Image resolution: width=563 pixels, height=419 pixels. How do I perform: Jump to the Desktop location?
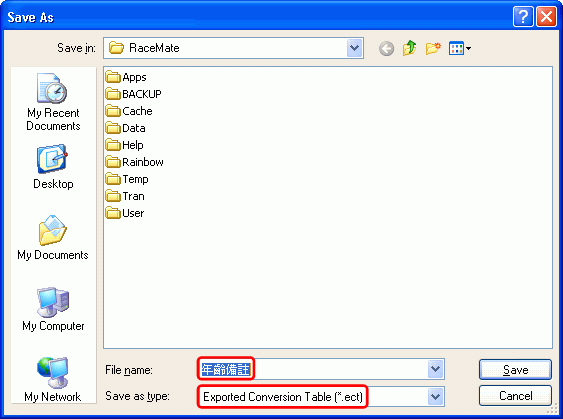coord(53,167)
